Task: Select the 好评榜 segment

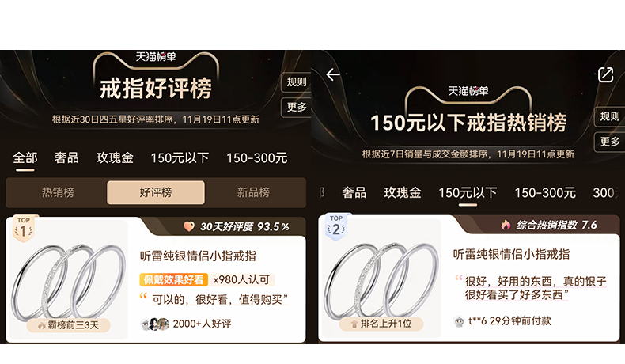Action: (155, 192)
